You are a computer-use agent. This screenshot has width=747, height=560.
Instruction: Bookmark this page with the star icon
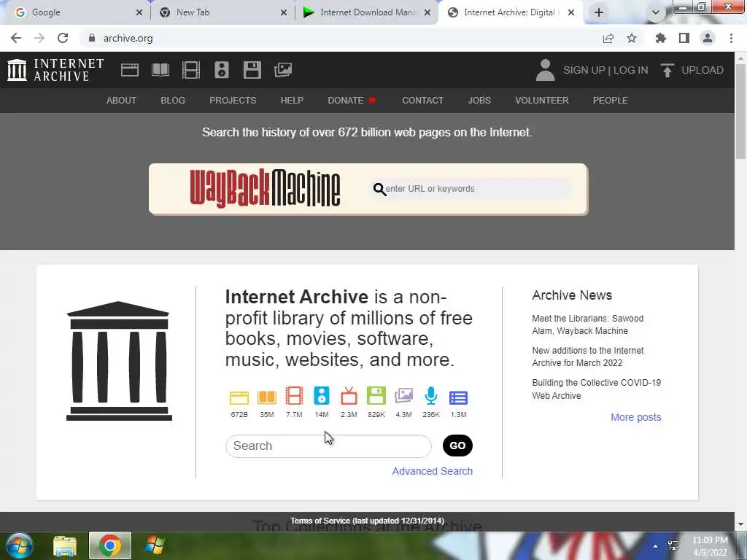(632, 38)
